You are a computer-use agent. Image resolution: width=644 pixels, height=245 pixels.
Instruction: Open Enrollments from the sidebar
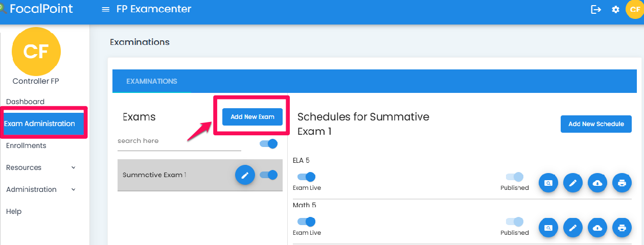26,145
